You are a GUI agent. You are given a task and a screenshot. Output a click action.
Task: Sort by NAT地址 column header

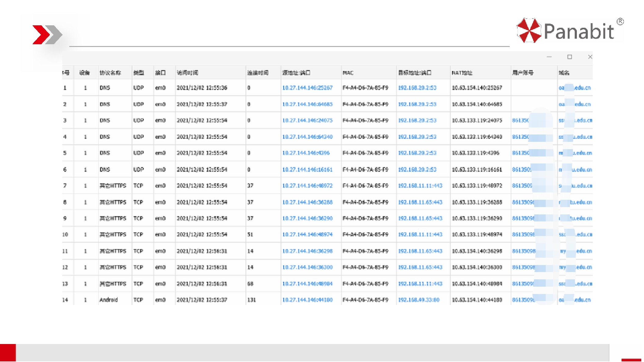(462, 73)
